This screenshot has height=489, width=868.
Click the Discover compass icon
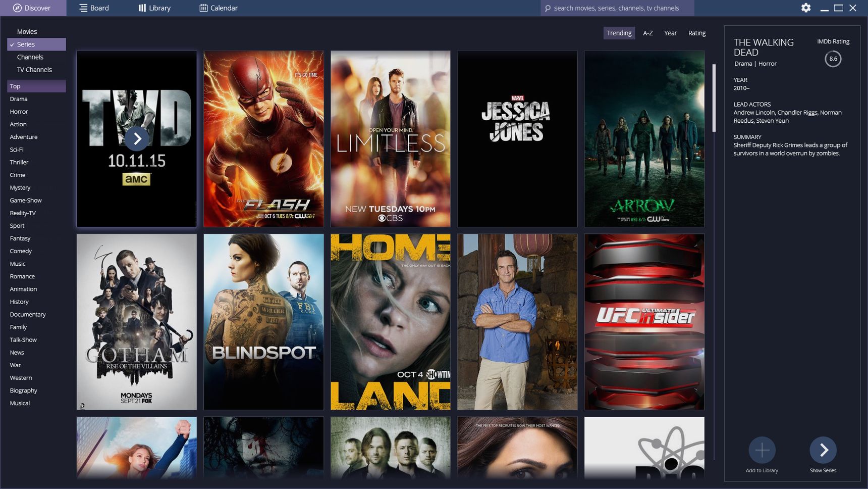17,8
